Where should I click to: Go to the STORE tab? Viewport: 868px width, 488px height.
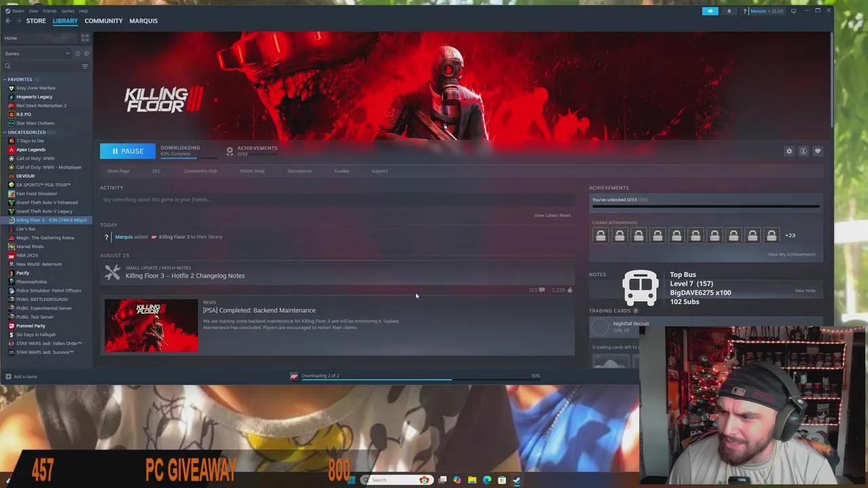pos(36,21)
